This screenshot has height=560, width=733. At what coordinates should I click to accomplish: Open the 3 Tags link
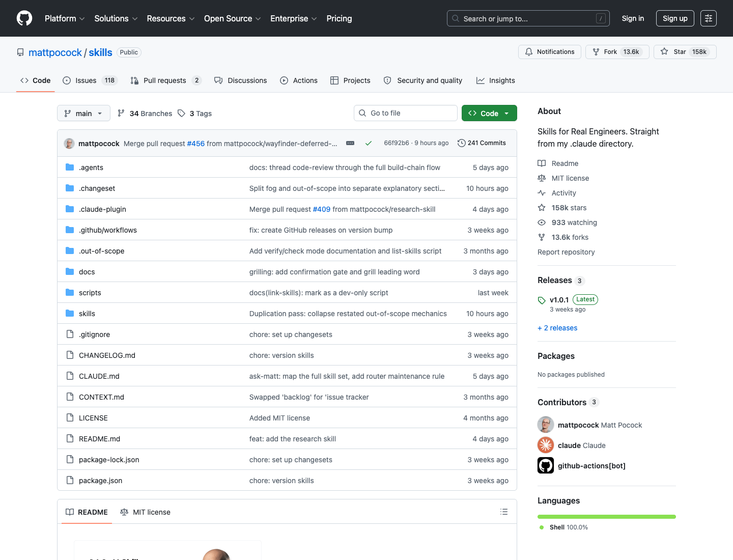195,114
